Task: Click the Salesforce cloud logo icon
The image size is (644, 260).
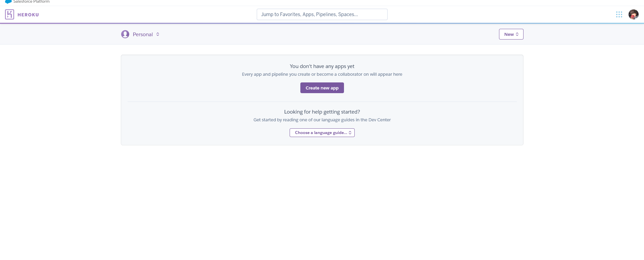Action: [8, 2]
